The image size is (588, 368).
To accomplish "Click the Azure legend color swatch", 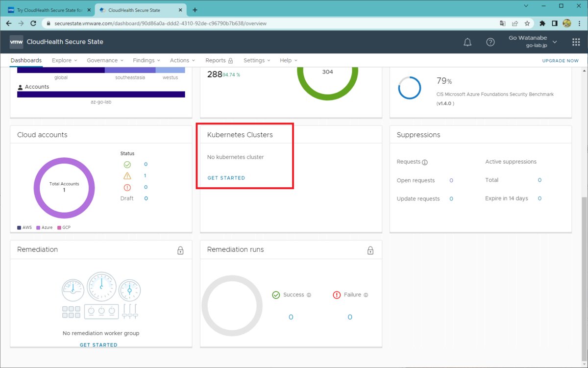I will (x=38, y=228).
